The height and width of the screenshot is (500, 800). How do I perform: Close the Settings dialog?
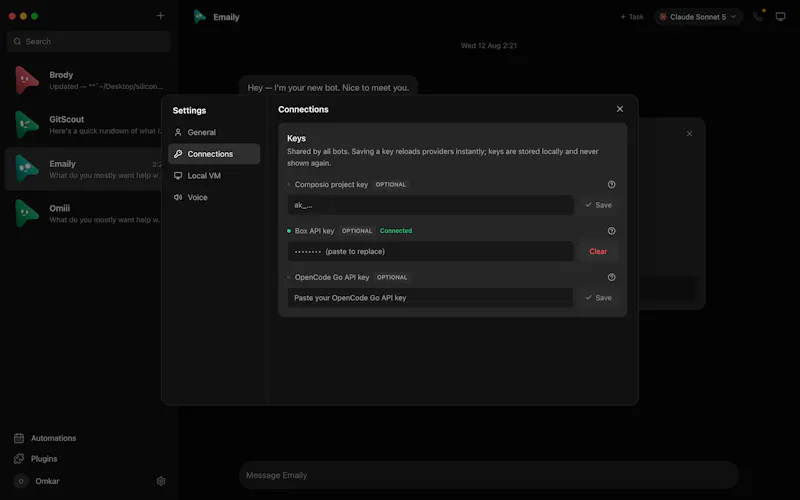point(620,109)
